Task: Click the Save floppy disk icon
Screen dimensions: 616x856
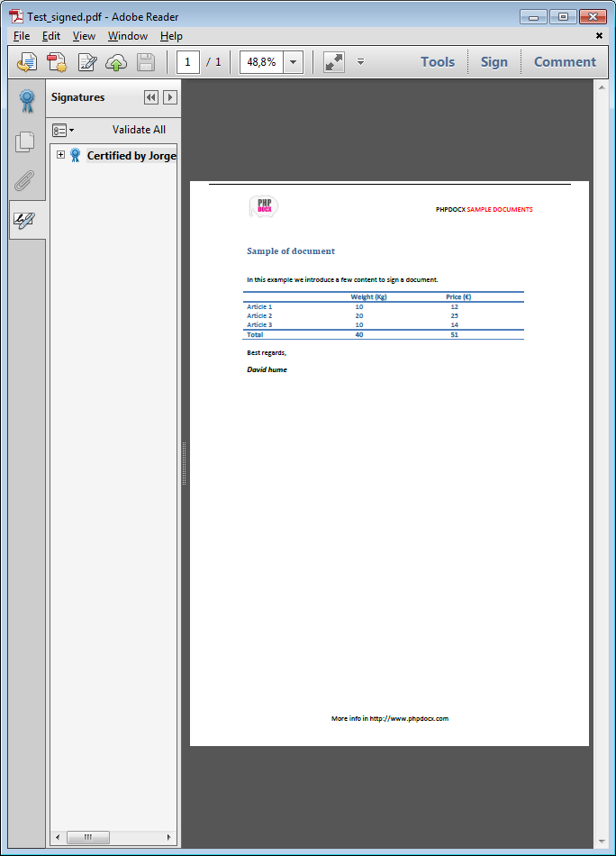Action: click(145, 62)
